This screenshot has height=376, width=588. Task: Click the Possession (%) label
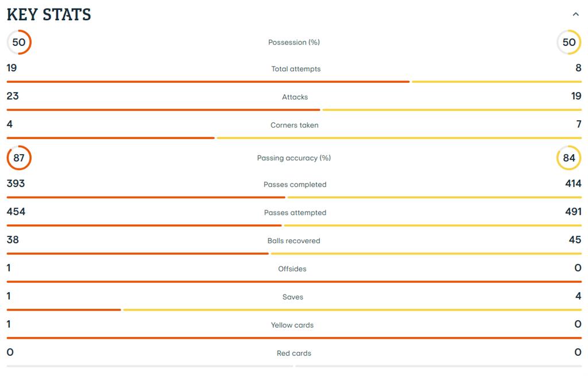[294, 43]
